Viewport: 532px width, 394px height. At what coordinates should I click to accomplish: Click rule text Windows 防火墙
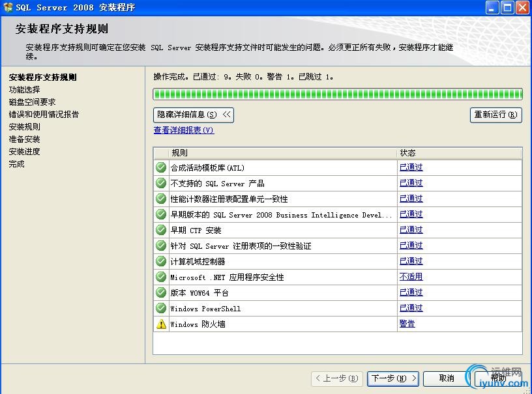coord(198,324)
